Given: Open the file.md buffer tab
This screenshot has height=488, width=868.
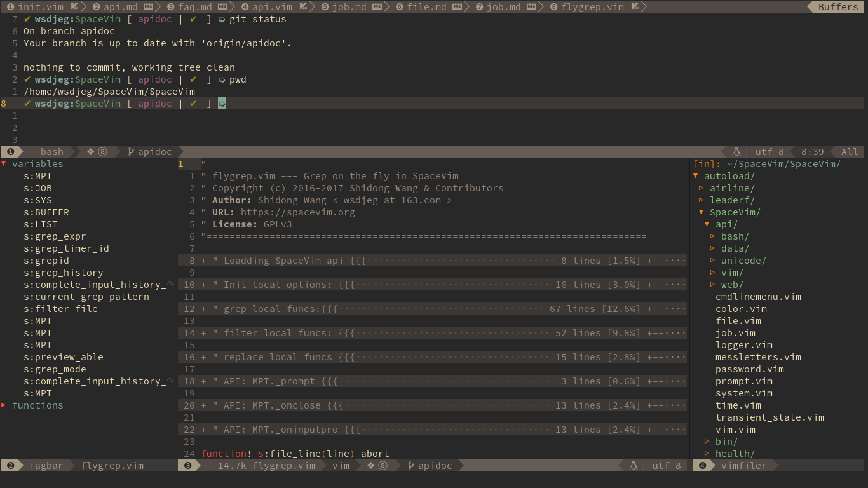Looking at the screenshot, I should coord(426,7).
